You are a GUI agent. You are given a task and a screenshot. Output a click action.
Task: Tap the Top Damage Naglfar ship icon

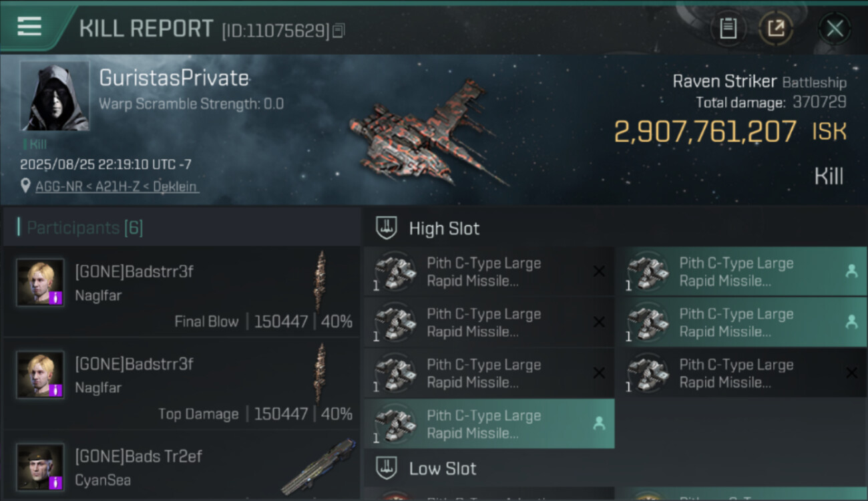click(321, 373)
